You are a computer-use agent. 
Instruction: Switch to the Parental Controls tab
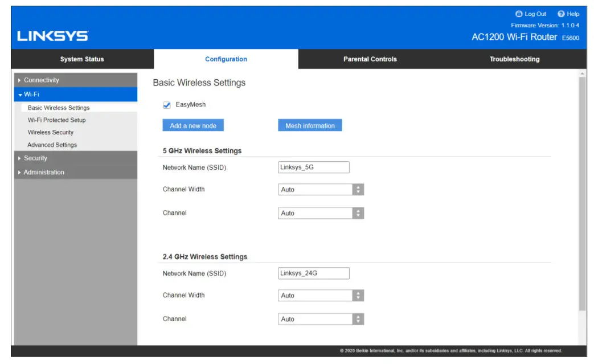(x=370, y=59)
